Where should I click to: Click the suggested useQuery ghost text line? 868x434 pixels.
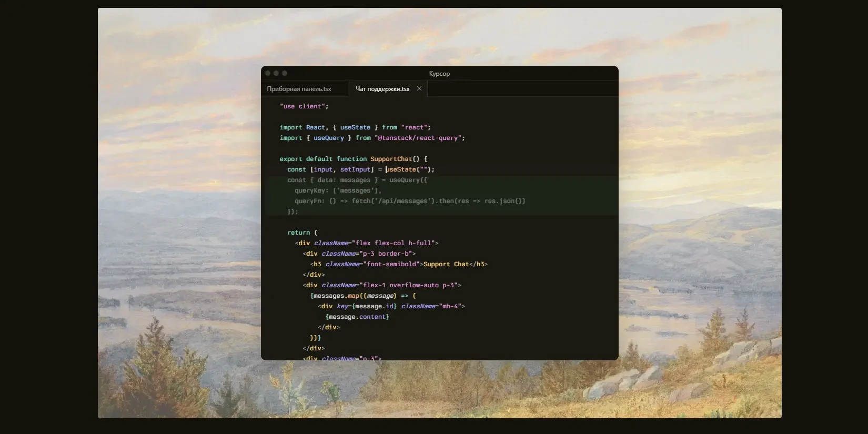[357, 180]
